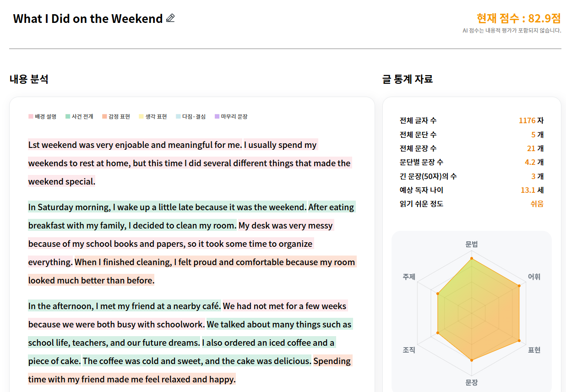
Task: Click the 문장 label below the radar chart
Action: coord(471,382)
